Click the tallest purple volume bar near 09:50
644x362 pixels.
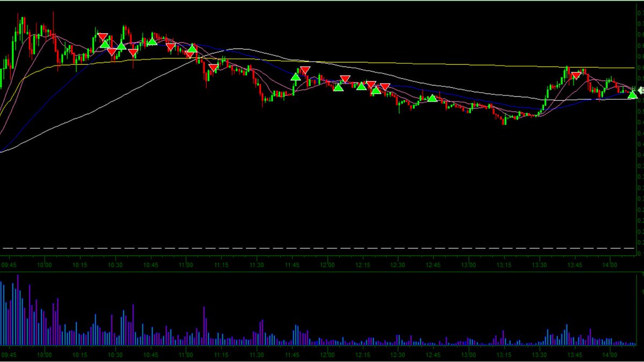(x=18, y=310)
